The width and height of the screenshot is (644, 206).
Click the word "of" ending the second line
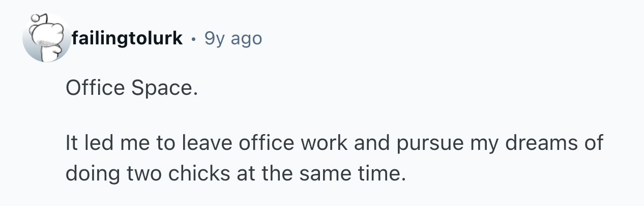tap(593, 143)
